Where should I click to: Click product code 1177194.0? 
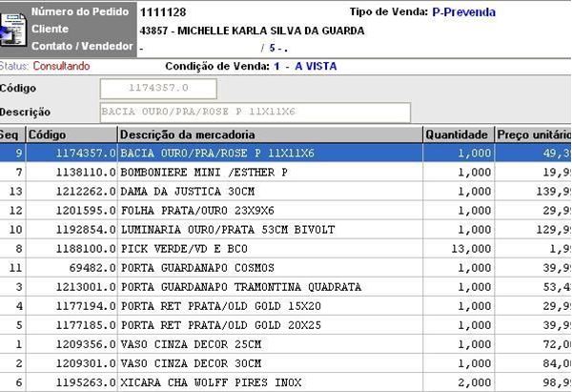tap(86, 306)
